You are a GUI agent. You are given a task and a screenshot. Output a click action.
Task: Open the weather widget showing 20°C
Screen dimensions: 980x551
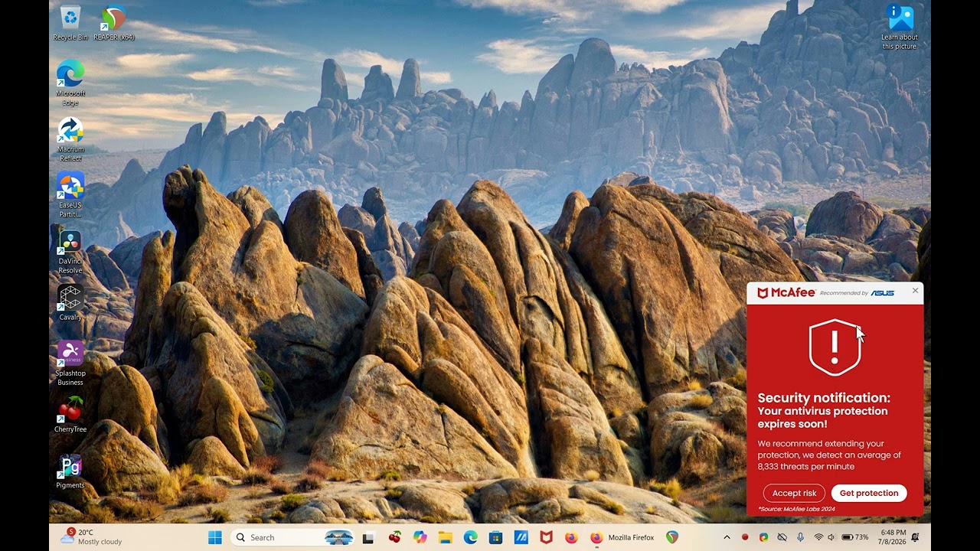91,537
